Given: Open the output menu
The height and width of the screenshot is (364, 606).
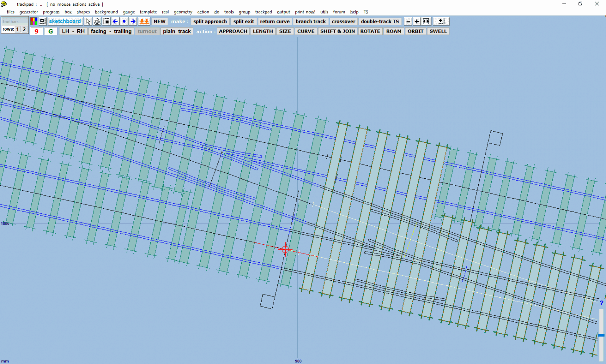Looking at the screenshot, I should click(283, 12).
